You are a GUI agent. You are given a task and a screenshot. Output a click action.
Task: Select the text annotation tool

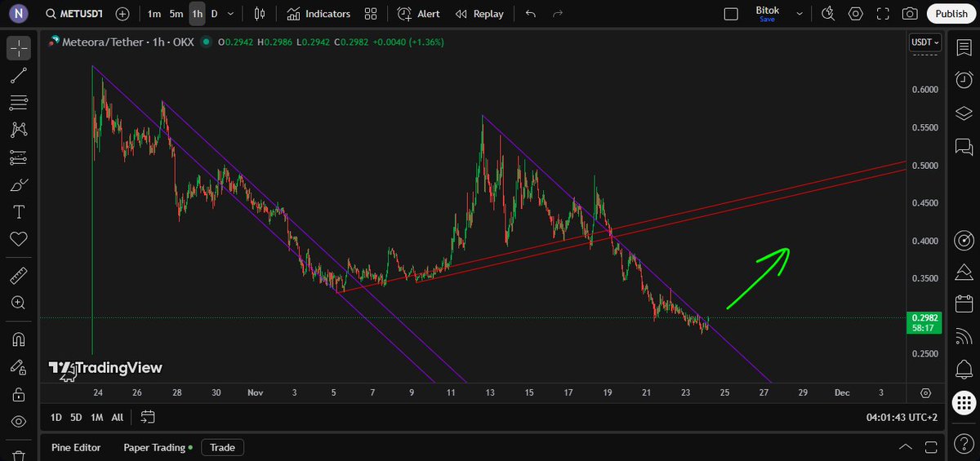[19, 212]
